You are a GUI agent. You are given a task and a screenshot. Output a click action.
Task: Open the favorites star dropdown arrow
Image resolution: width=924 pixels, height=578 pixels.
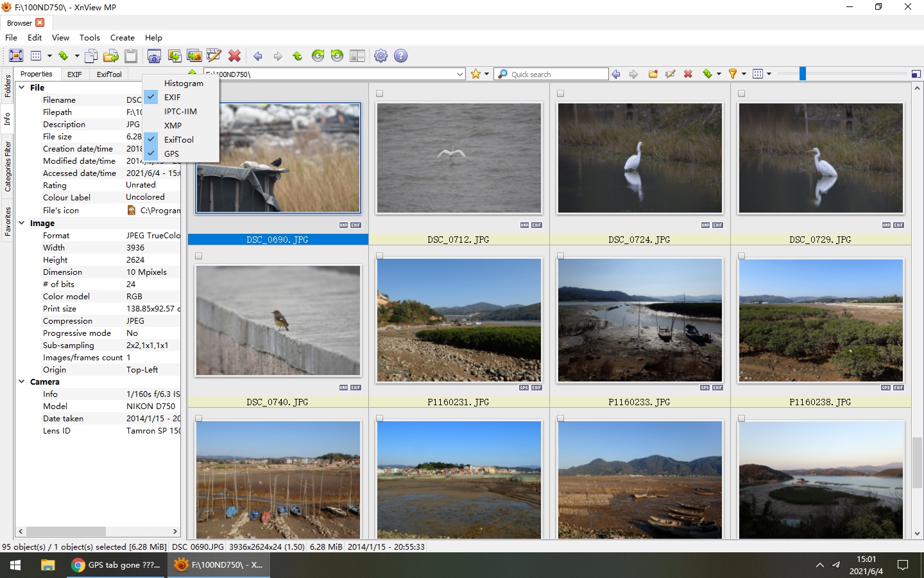[487, 74]
